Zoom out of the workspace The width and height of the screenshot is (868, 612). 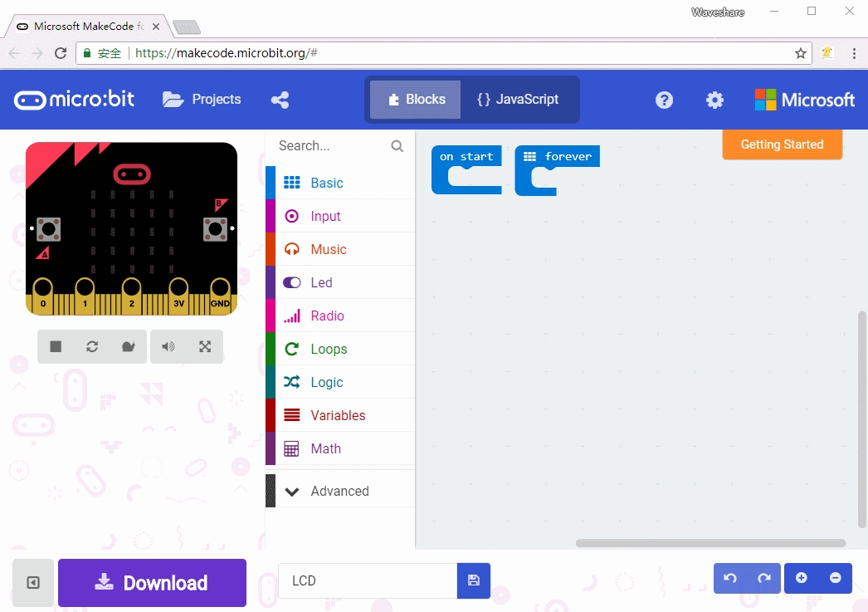tap(836, 578)
